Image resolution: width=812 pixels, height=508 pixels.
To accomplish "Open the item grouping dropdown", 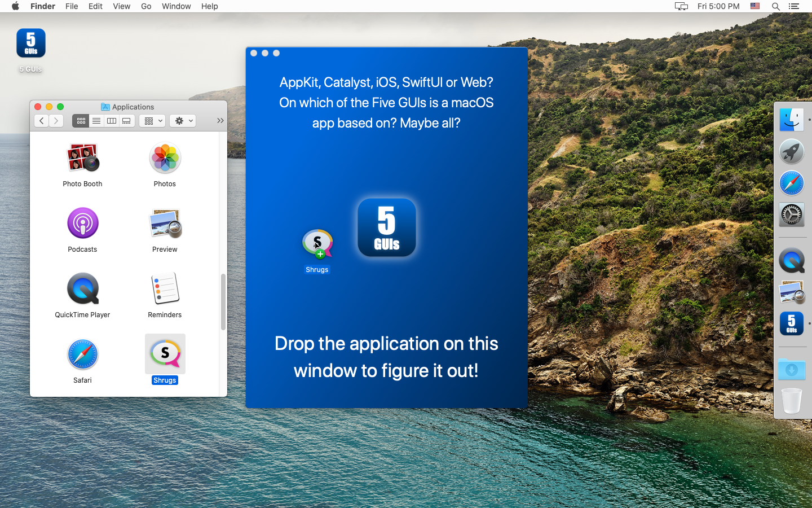I will 152,121.
